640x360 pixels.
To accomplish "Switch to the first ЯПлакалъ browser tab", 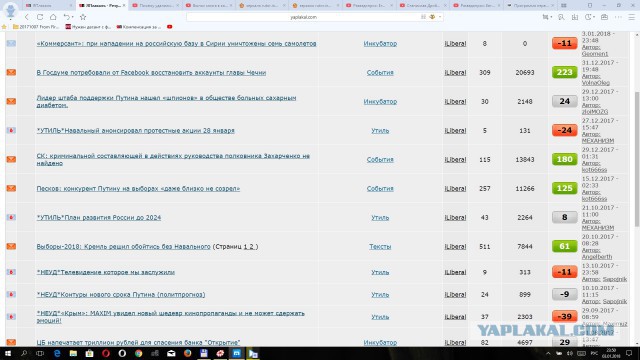I will tap(48, 6).
